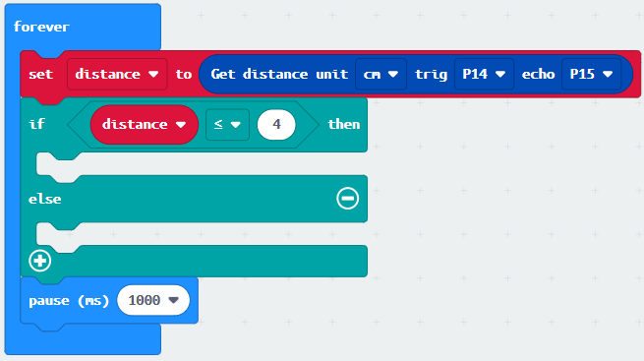Open the trig pin P14 dropdown
This screenshot has height=361, width=644.
coord(484,75)
